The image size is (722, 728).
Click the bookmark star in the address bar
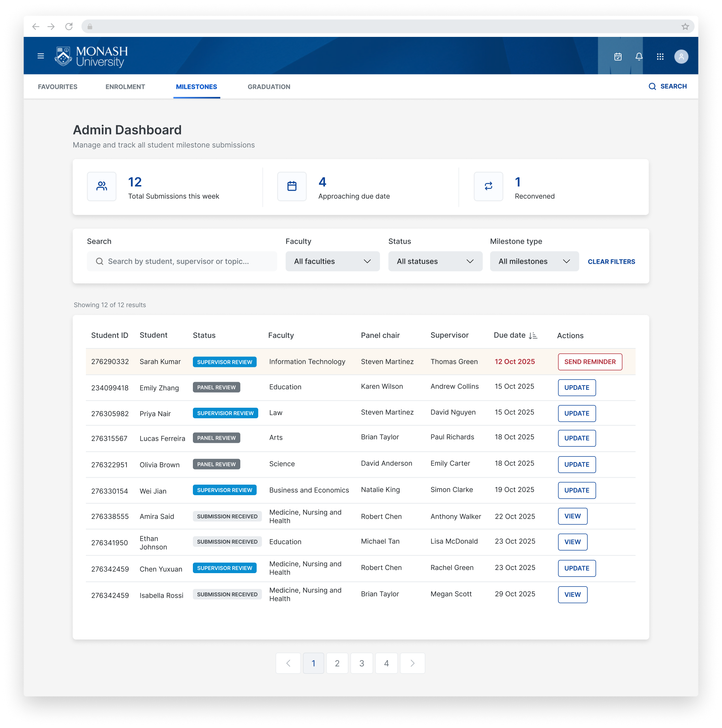pyautogui.click(x=685, y=26)
